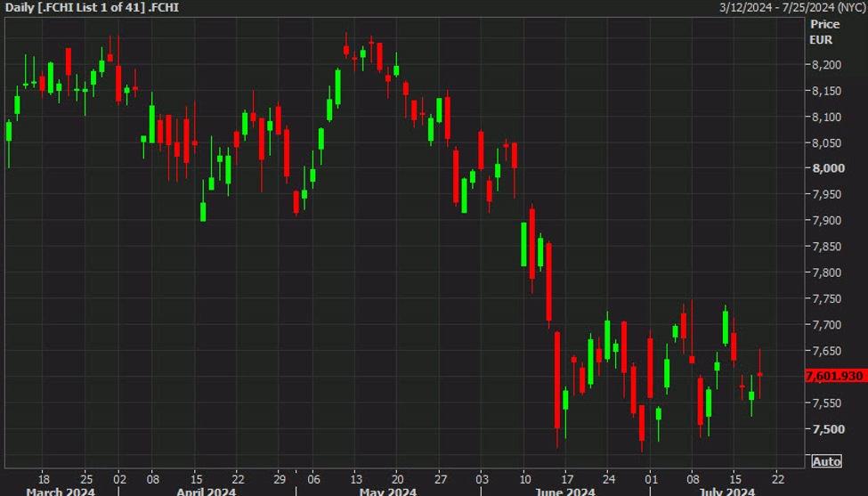The width and height of the screenshot is (868, 496).
Task: Click the May 2024 month label
Action: (387, 492)
